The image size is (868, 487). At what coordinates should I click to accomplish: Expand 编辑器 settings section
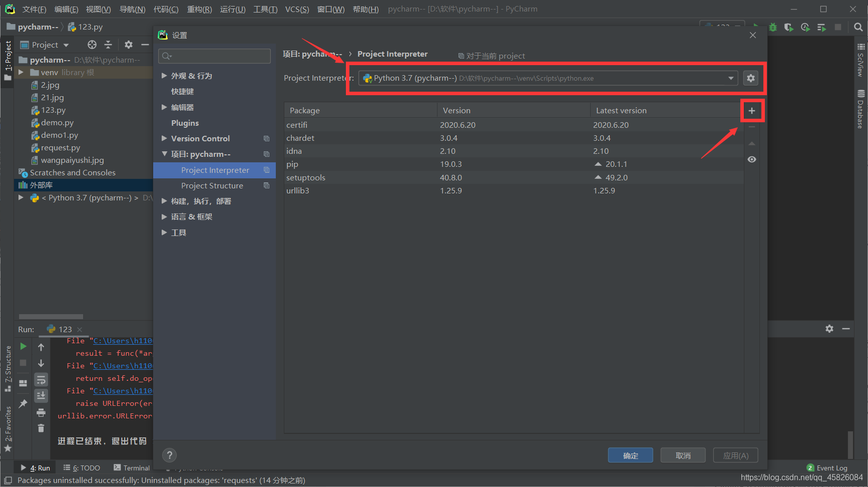[x=164, y=107]
